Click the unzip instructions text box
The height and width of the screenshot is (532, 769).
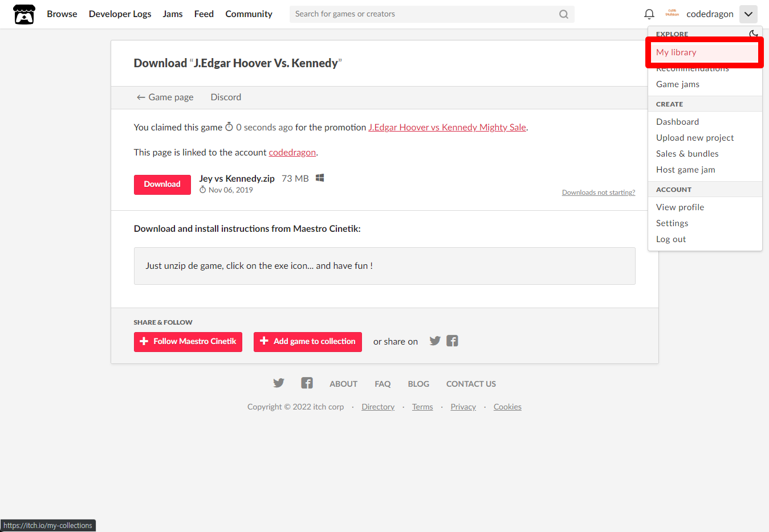(x=385, y=266)
